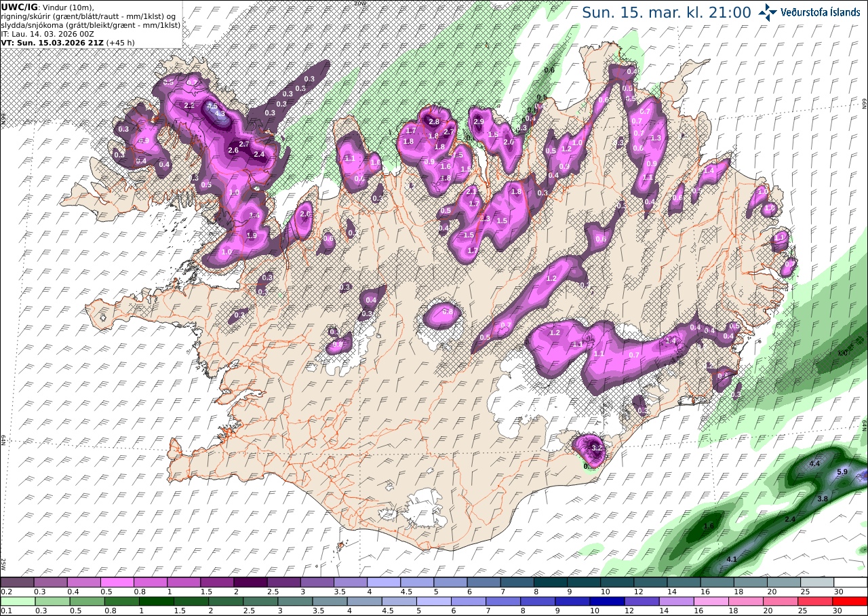Click the 3.8 precipitation value offshore
This screenshot has width=868, height=616.
pos(823,499)
